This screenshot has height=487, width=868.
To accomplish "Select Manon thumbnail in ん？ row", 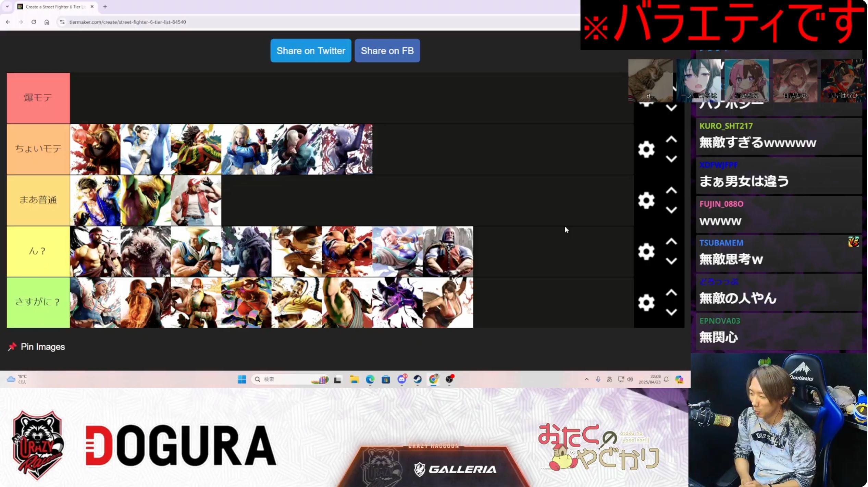I will point(397,252).
